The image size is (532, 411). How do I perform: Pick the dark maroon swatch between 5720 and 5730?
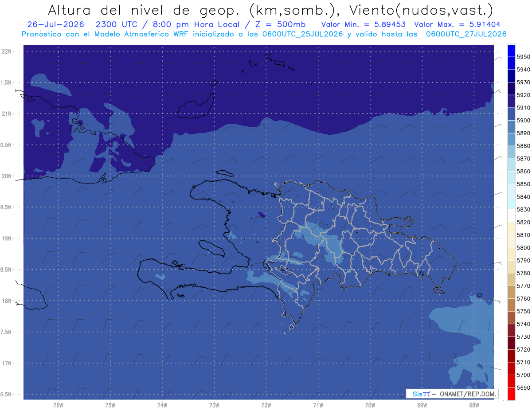(511, 343)
